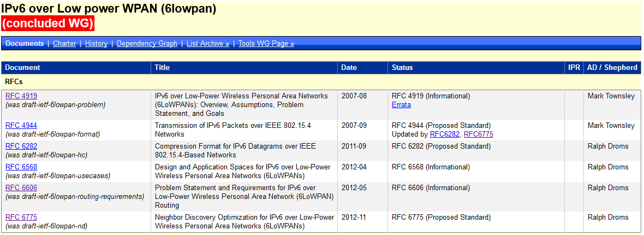Image resolution: width=644 pixels, height=235 pixels.
Task: Open the Documents tab
Action: click(x=25, y=44)
